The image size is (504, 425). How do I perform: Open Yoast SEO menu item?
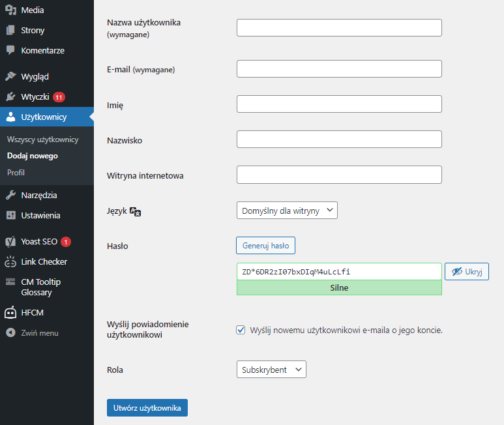[47, 242]
